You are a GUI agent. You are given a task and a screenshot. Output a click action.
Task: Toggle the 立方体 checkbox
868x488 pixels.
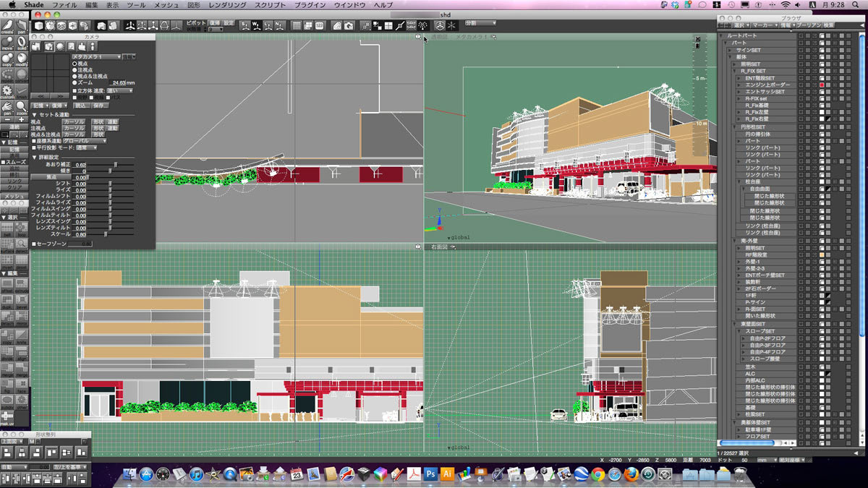tap(75, 90)
